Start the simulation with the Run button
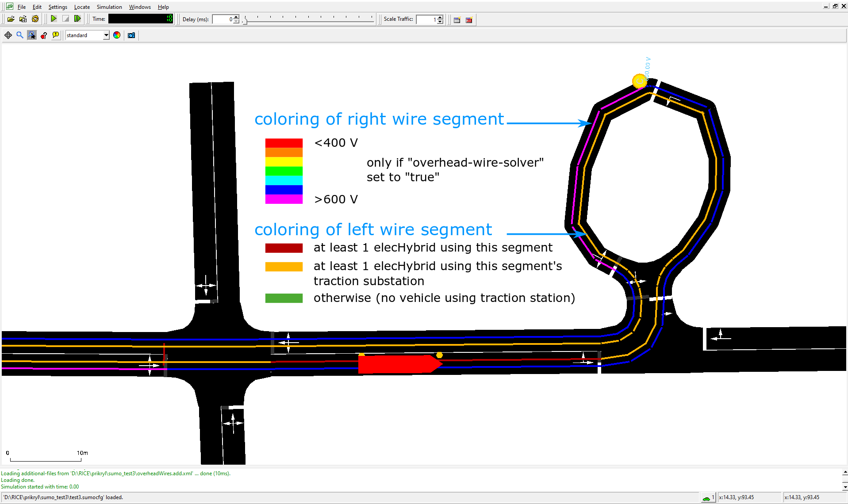 coord(54,19)
